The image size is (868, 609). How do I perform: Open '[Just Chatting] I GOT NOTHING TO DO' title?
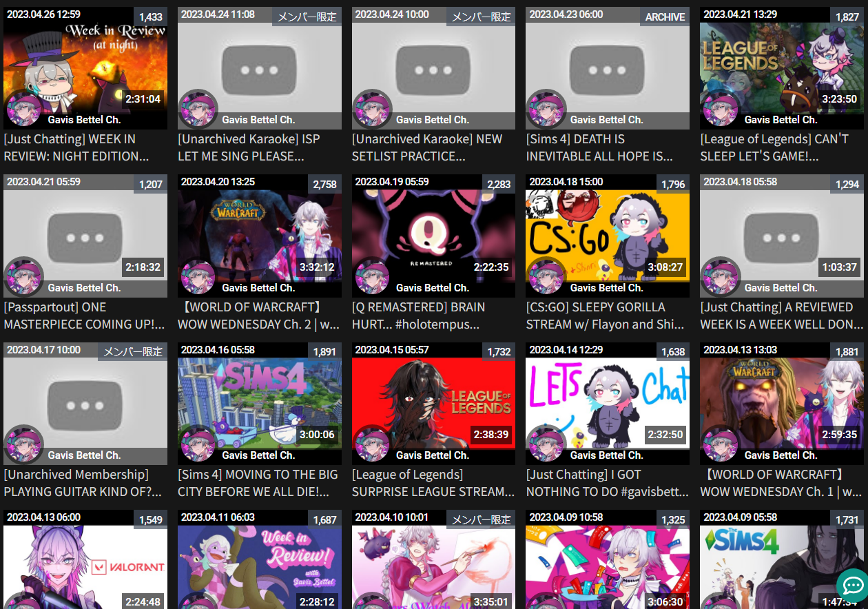point(607,483)
